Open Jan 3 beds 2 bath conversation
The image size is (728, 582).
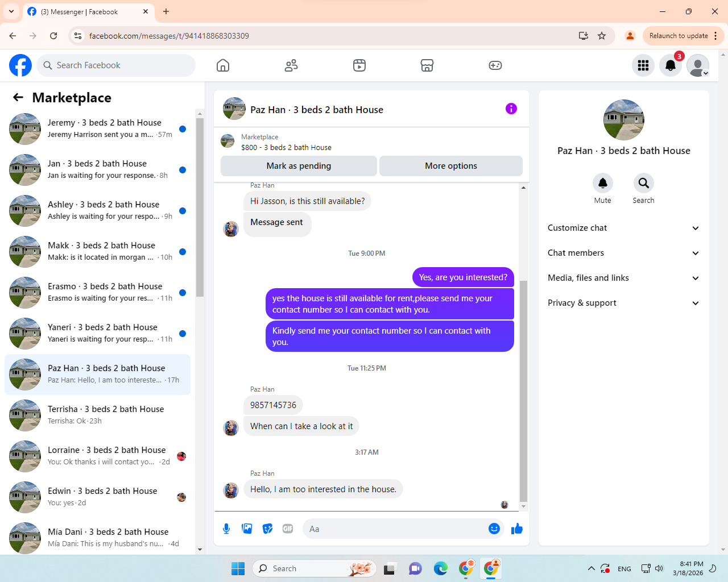(x=98, y=170)
